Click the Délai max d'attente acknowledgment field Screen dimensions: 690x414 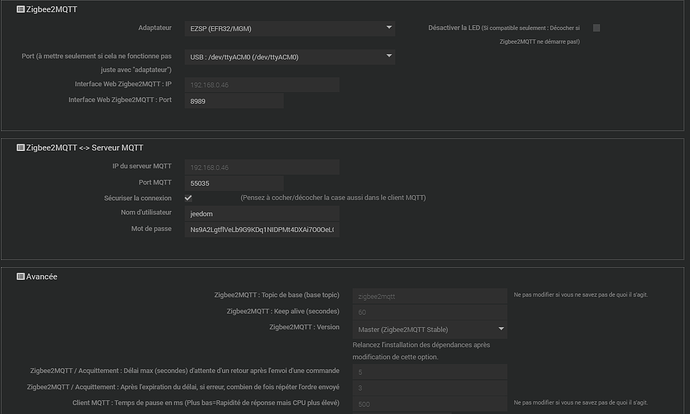[429, 372]
